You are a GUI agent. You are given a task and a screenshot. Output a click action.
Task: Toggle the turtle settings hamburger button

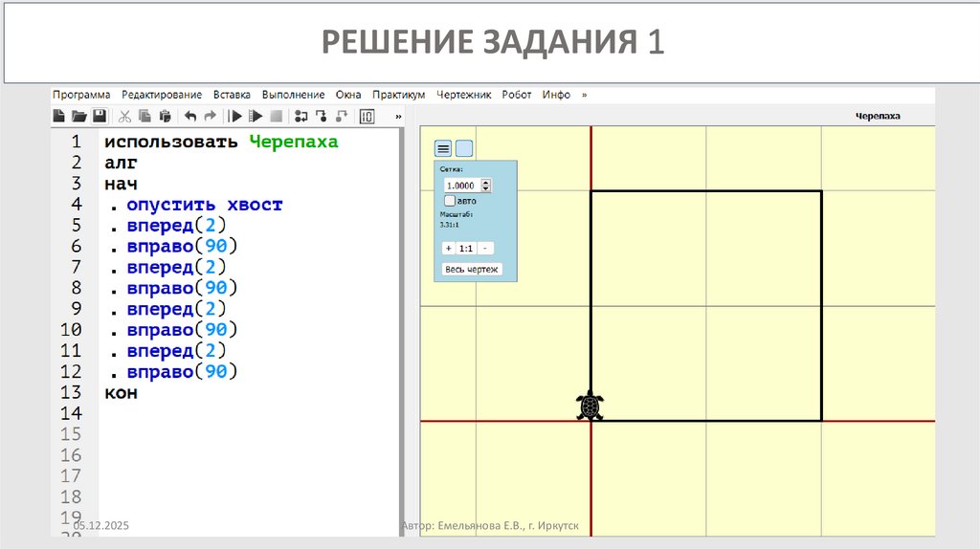click(443, 148)
